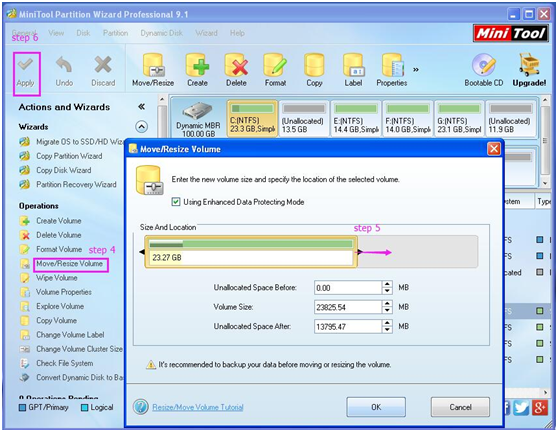
Task: Click OK in Move/Resize Volume dialog
Action: pyautogui.click(x=376, y=407)
